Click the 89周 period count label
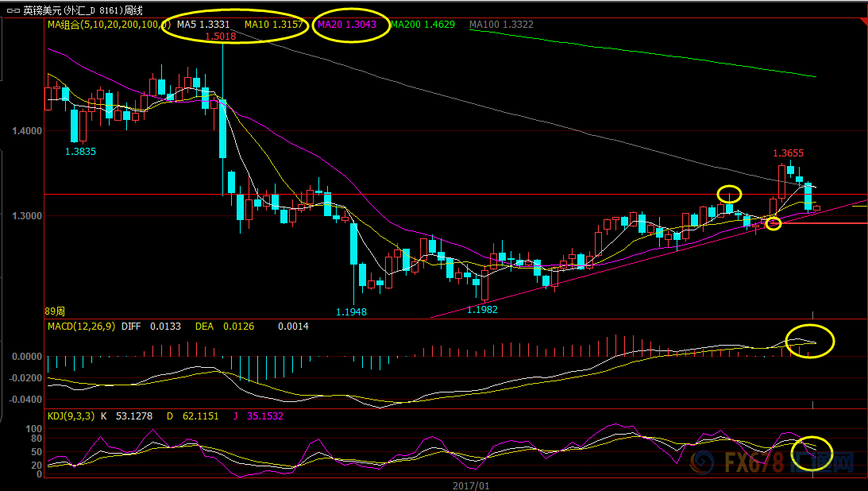 click(x=56, y=311)
